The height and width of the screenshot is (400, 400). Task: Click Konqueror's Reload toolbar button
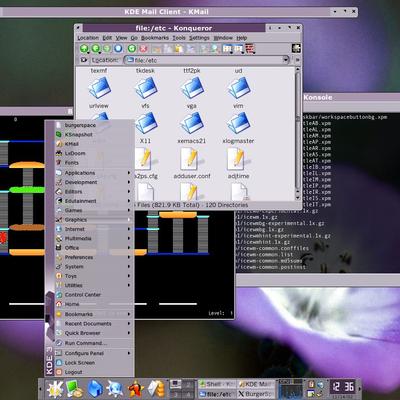[132, 49]
